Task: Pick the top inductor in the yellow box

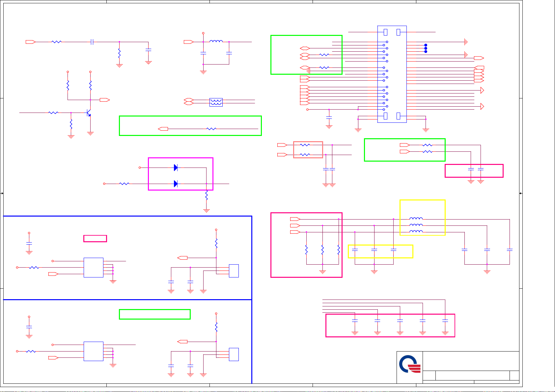Action: (x=416, y=218)
